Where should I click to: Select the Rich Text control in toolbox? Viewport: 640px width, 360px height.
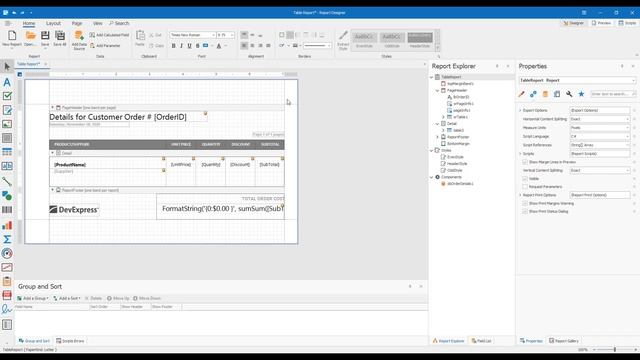tap(7, 110)
